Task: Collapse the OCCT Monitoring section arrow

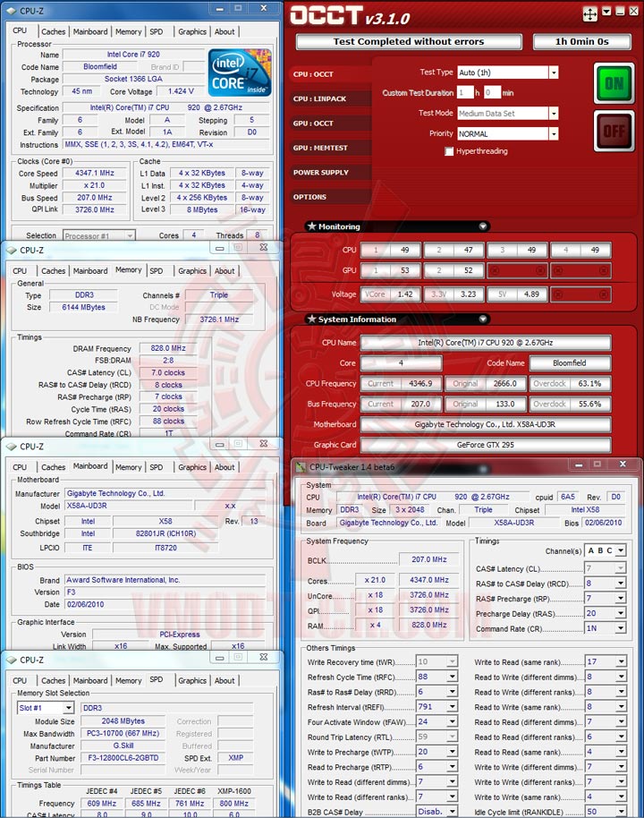Action: (483, 226)
